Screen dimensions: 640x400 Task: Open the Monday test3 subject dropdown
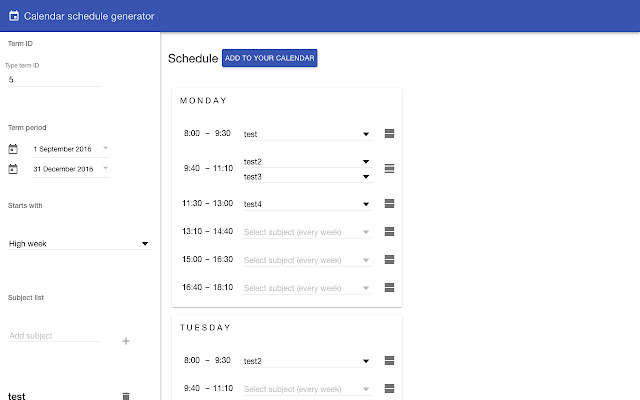pyautogui.click(x=307, y=177)
